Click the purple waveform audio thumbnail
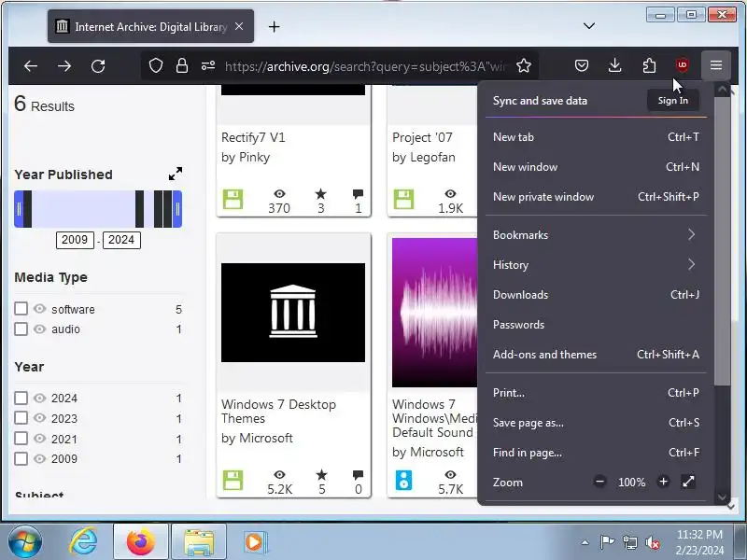This screenshot has width=747, height=560. pos(434,313)
